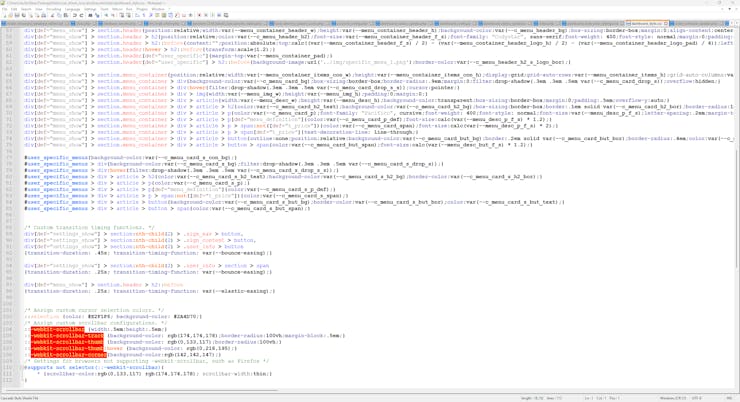Close the active dashboard_style.css tab
Viewport: 740px width, 402px height.
(x=665, y=24)
